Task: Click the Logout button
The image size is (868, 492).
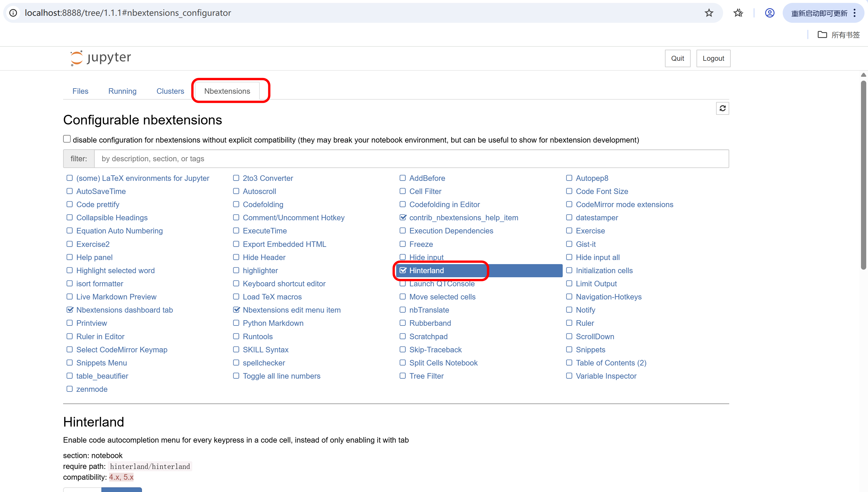Action: tap(713, 58)
